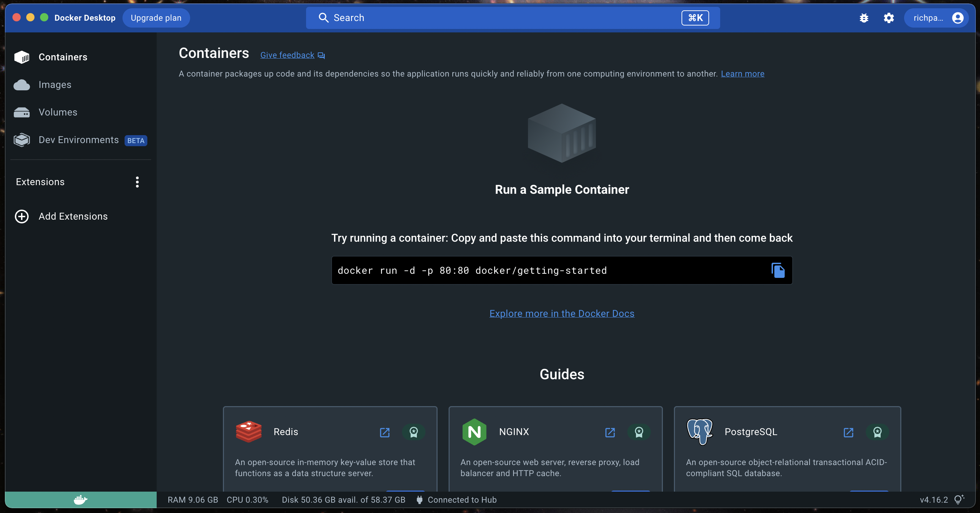This screenshot has width=980, height=513.
Task: Copy the docker run command
Action: tap(777, 270)
